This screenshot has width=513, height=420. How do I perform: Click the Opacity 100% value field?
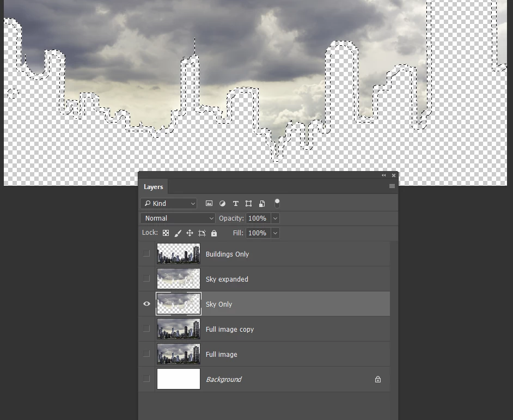(258, 218)
